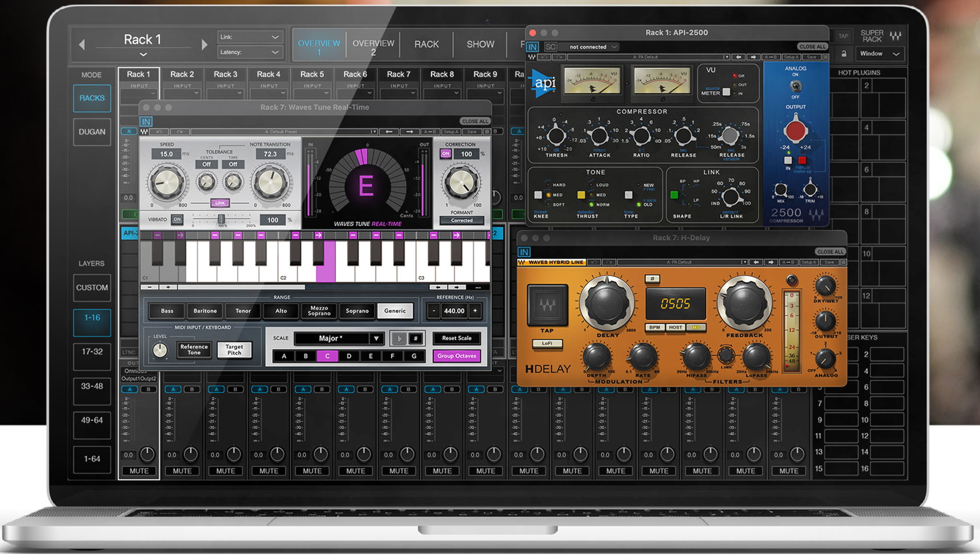Click the Reset Scale button

click(x=457, y=338)
